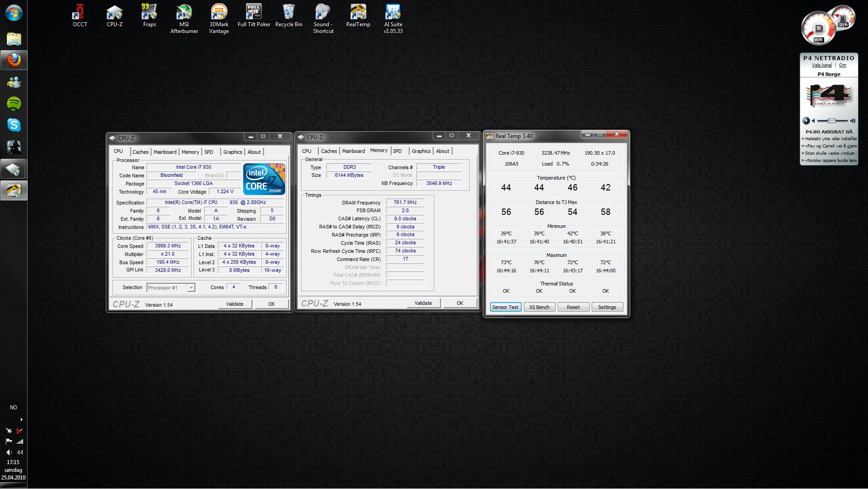Open the P4 logo thumbnail in the radio gadget
The height and width of the screenshot is (489, 868).
click(x=829, y=95)
